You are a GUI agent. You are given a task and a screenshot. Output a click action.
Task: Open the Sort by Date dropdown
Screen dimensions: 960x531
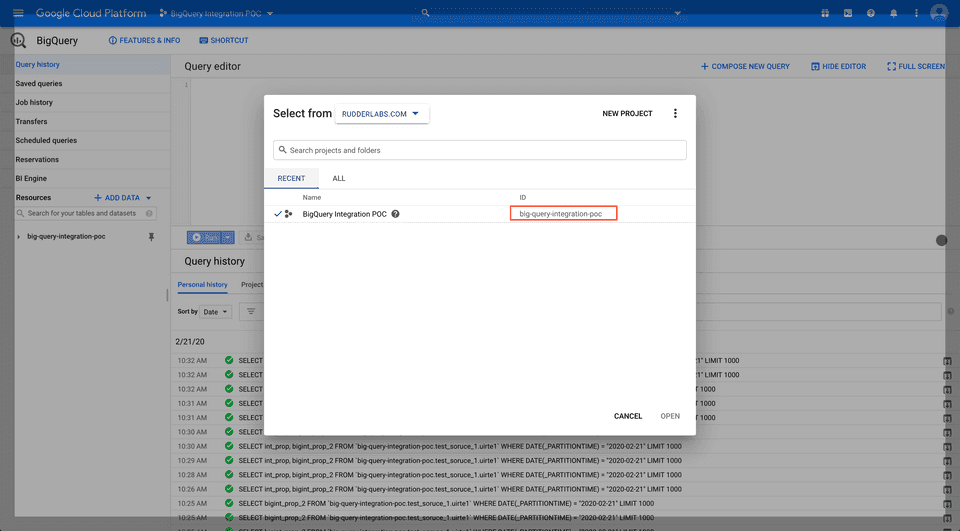(217, 312)
